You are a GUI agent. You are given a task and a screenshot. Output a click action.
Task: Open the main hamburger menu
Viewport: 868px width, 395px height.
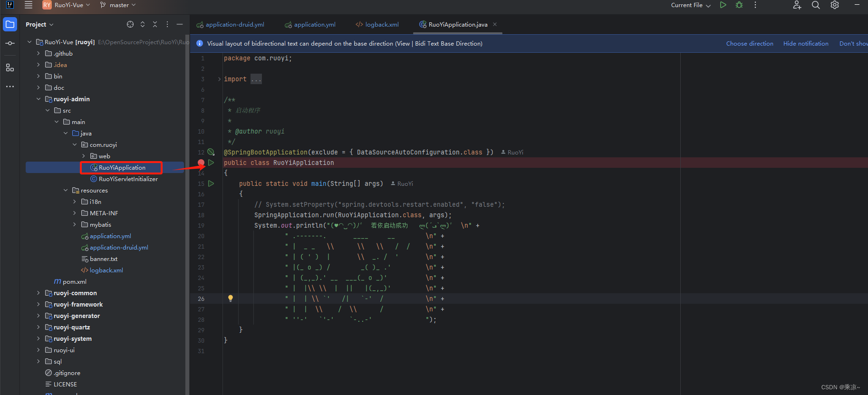[x=29, y=5]
